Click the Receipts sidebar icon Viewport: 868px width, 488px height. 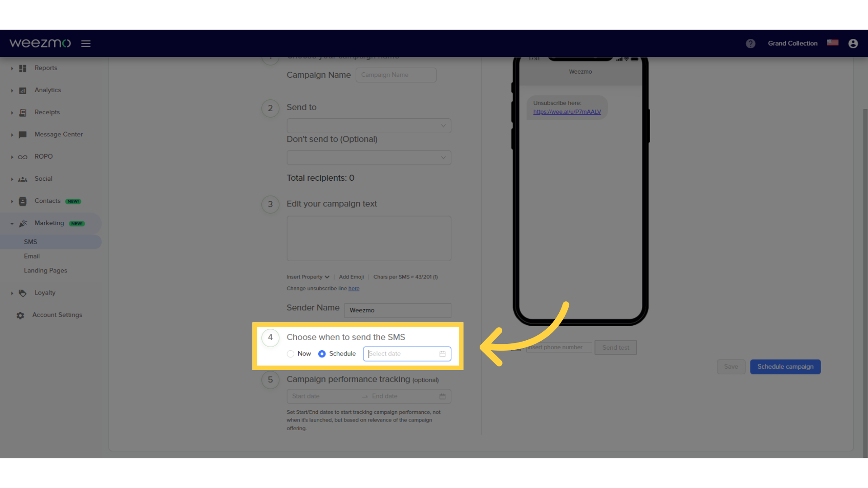pyautogui.click(x=22, y=112)
